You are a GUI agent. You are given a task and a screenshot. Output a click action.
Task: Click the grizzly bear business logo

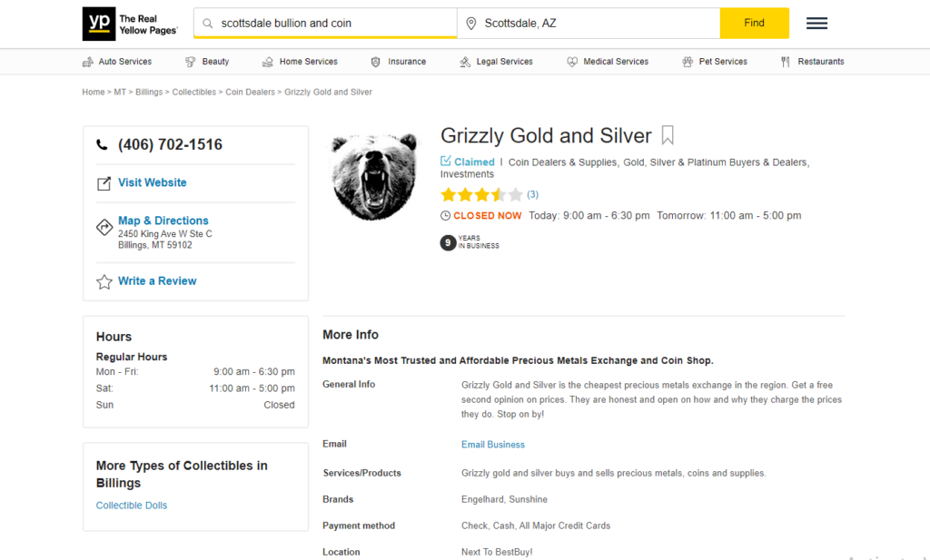pyautogui.click(x=374, y=177)
